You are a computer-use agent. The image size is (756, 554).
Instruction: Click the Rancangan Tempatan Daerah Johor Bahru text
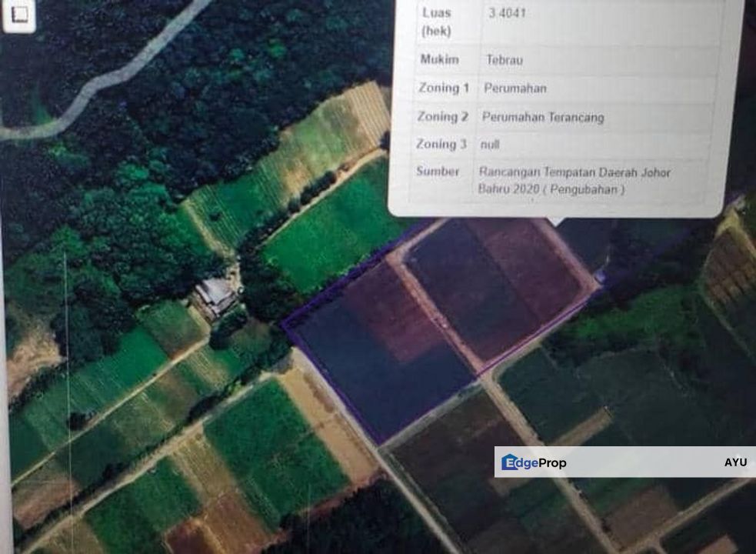574,180
